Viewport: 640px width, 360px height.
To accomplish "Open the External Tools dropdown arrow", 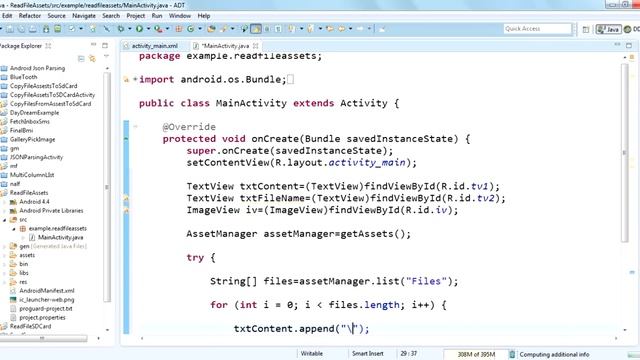I will (167, 29).
